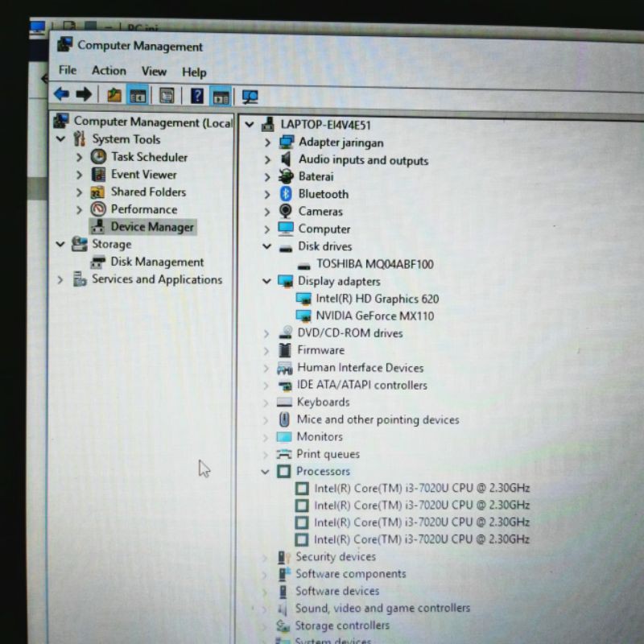Select the Cameras device category

[x=320, y=212]
